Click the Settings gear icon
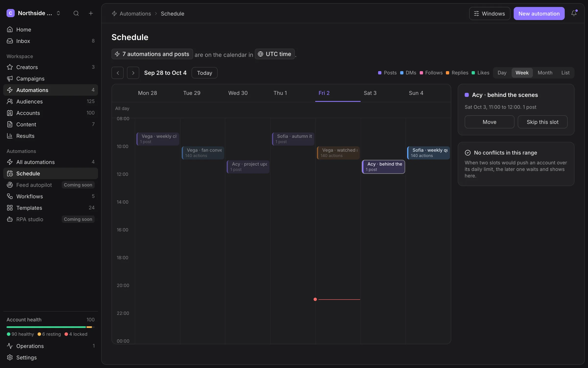588x368 pixels. pyautogui.click(x=10, y=357)
